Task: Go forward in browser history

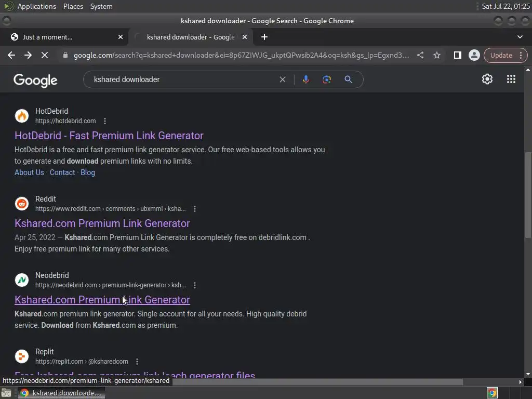Action: click(x=28, y=55)
